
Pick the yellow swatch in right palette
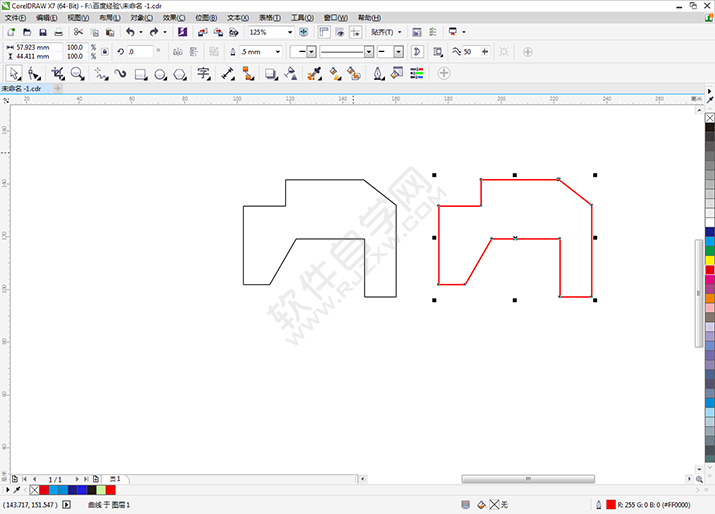tap(709, 261)
